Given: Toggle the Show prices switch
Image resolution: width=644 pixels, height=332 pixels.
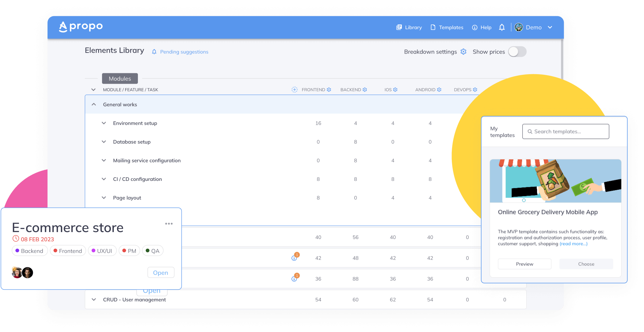Looking at the screenshot, I should pyautogui.click(x=517, y=52).
